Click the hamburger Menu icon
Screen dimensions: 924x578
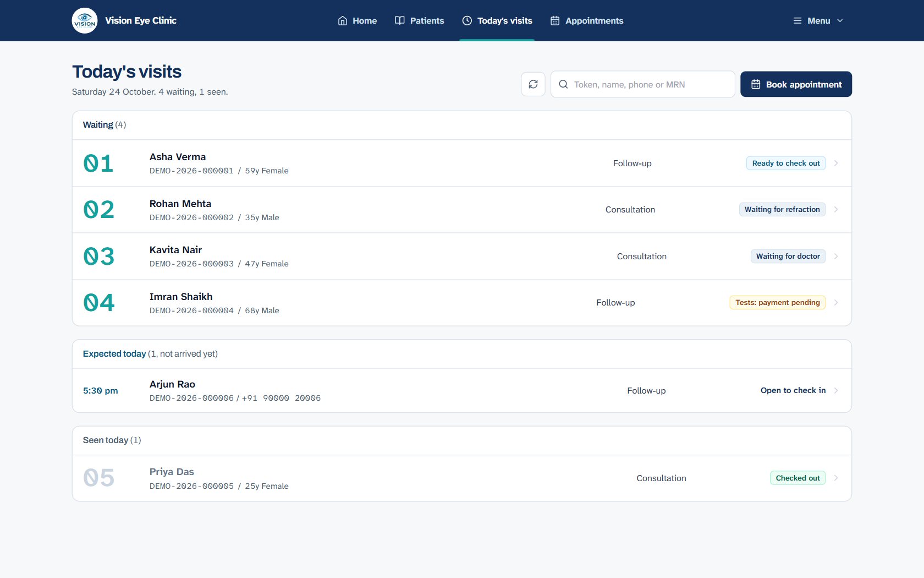click(798, 20)
